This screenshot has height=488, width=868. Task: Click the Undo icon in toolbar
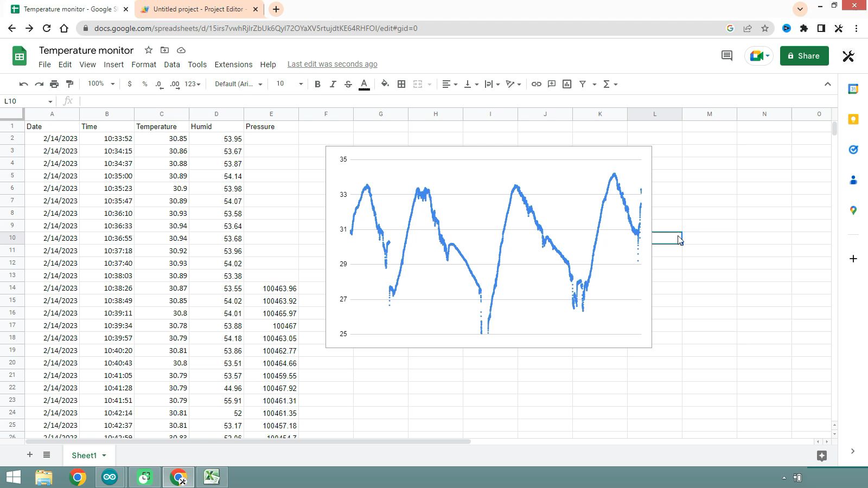23,84
